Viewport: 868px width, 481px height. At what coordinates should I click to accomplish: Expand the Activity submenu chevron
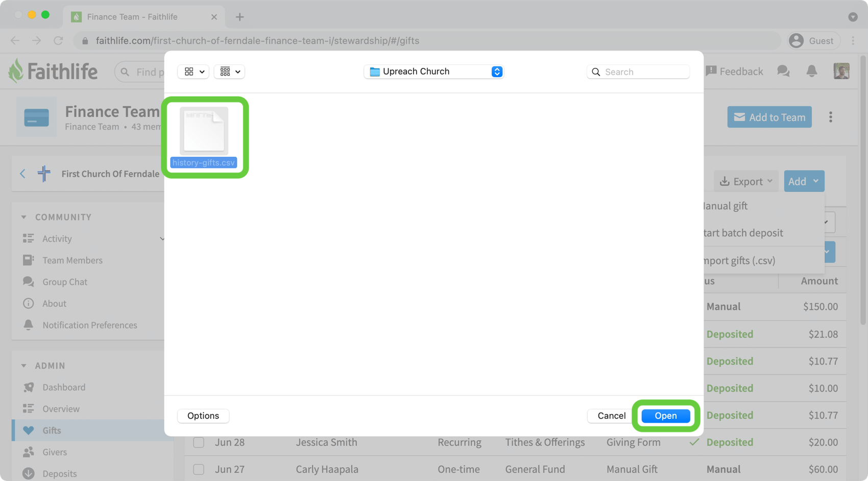coord(162,238)
